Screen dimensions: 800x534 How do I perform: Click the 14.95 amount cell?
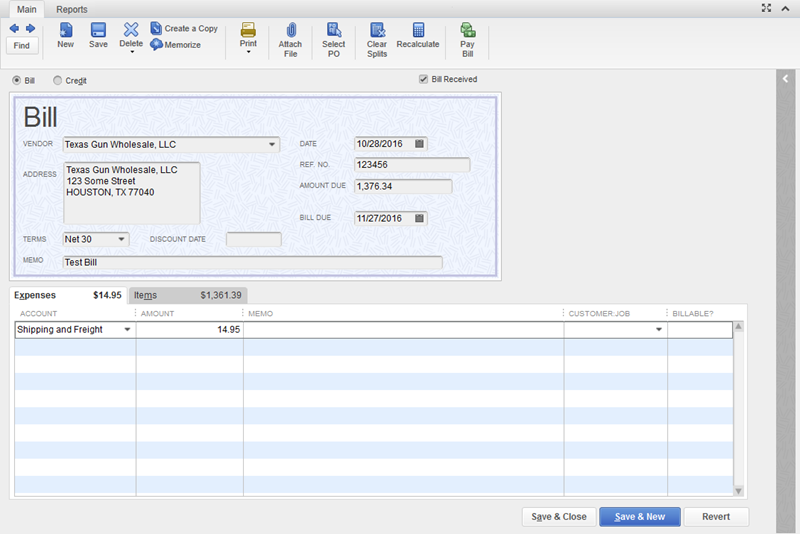point(189,330)
